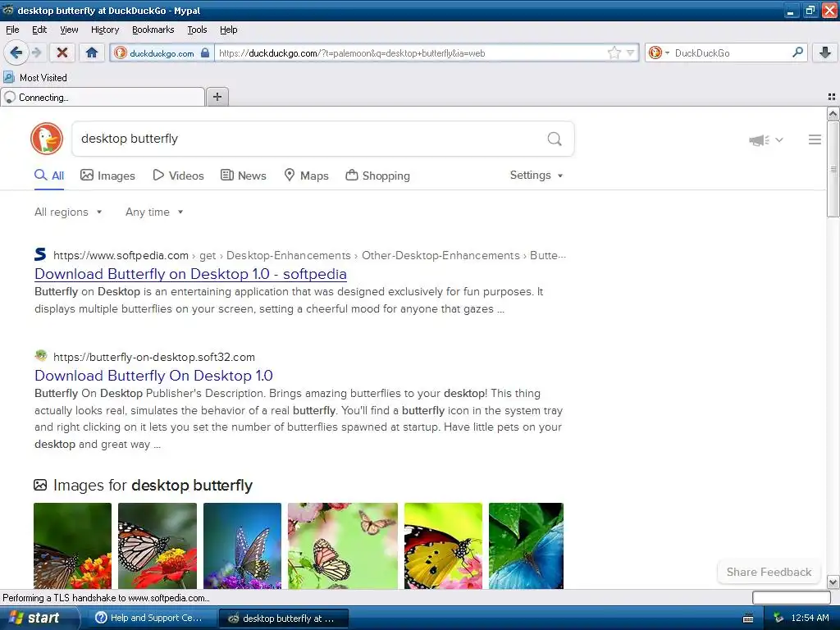
Task: Open pink butterflies green background thumbnail
Action: (343, 546)
